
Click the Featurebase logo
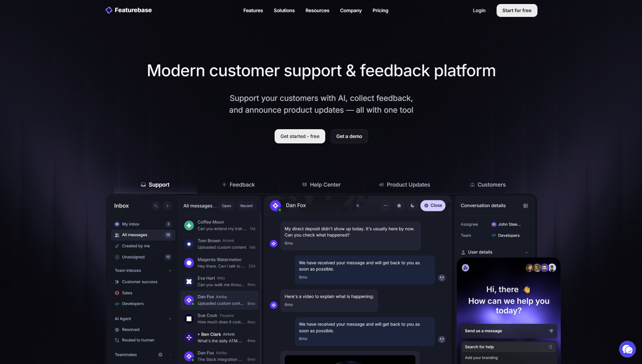point(129,10)
